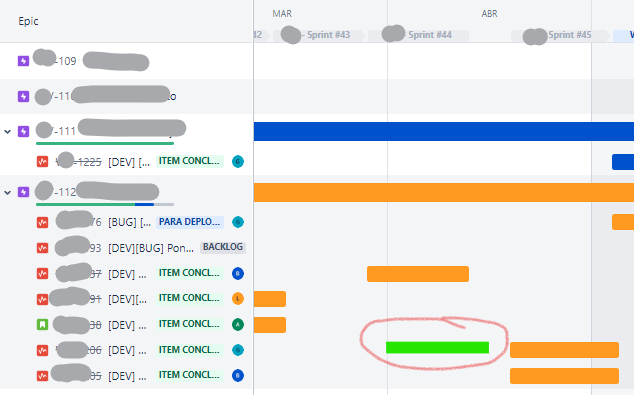This screenshot has width=634, height=395.
Task: Click the green A avatar on issue ending 38
Action: (238, 324)
